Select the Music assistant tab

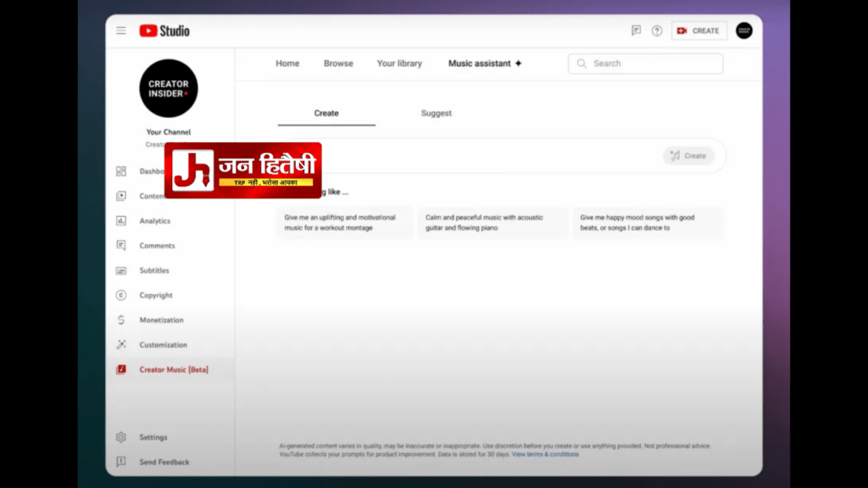pyautogui.click(x=485, y=64)
